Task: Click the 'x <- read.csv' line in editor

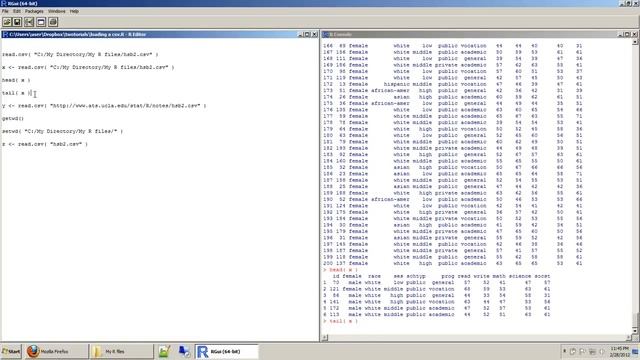Action: tap(88, 67)
